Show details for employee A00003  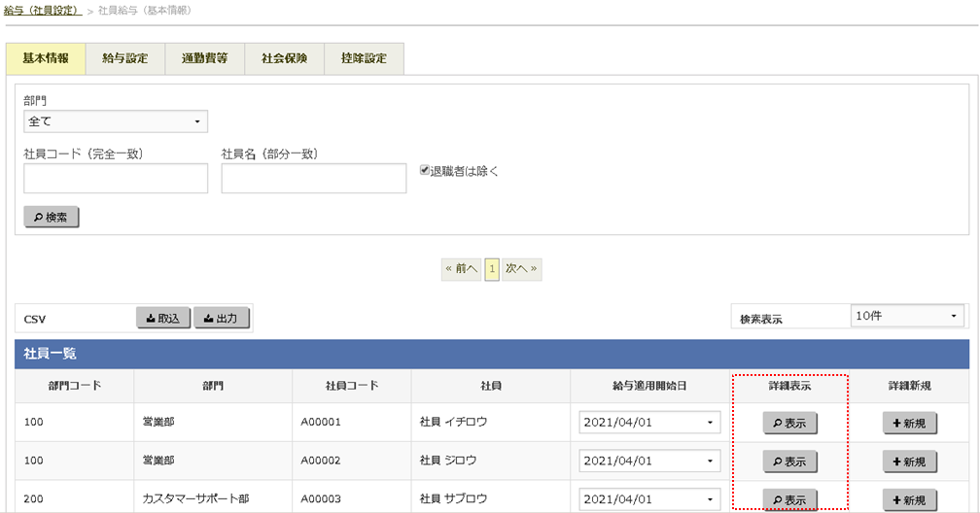click(788, 499)
